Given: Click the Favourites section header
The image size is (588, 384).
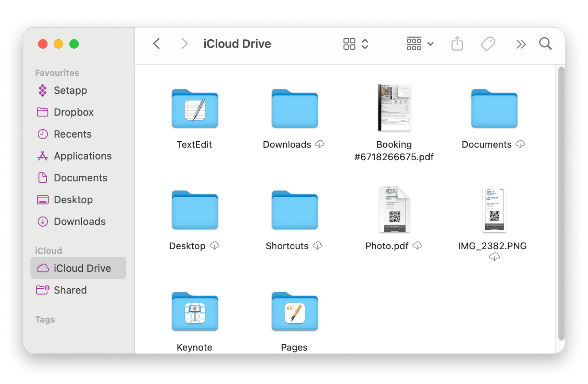Looking at the screenshot, I should (57, 73).
